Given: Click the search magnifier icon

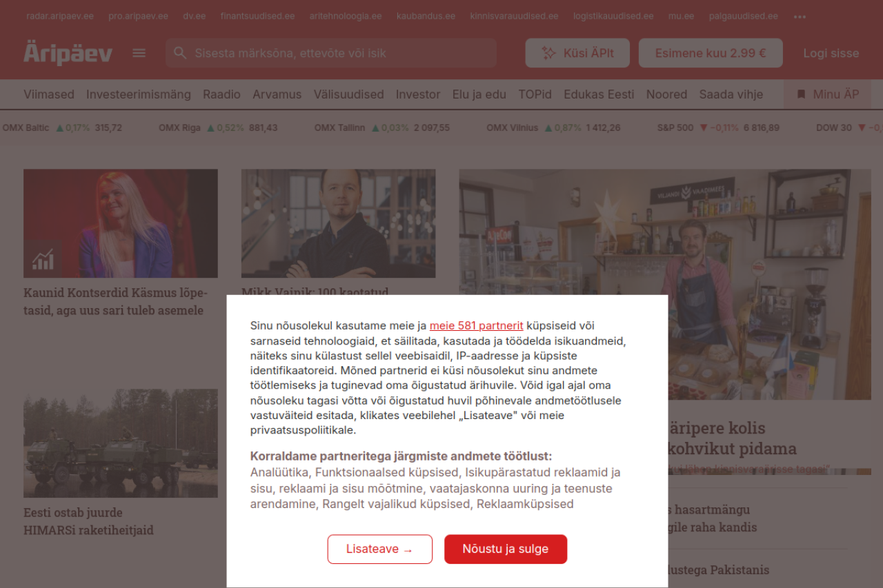Looking at the screenshot, I should [x=180, y=53].
